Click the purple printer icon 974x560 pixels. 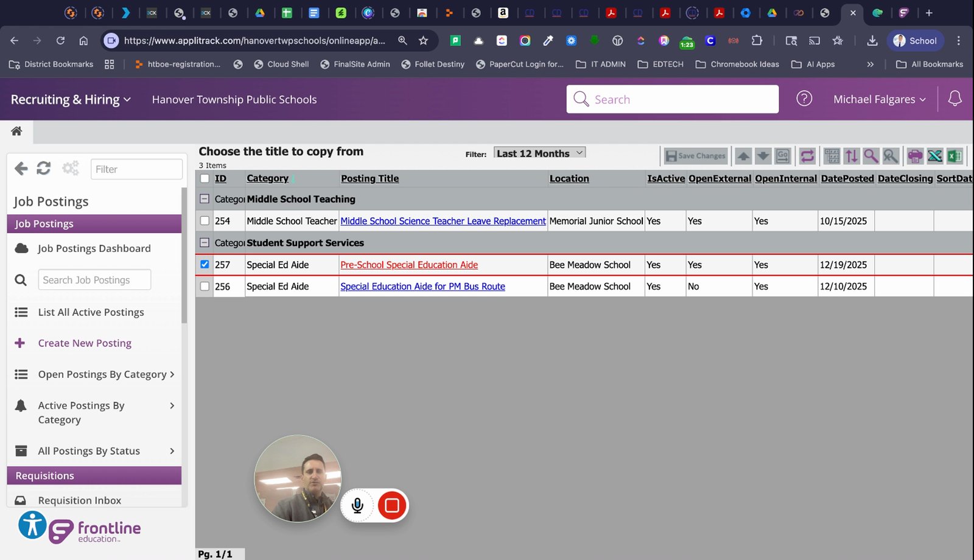click(x=915, y=156)
